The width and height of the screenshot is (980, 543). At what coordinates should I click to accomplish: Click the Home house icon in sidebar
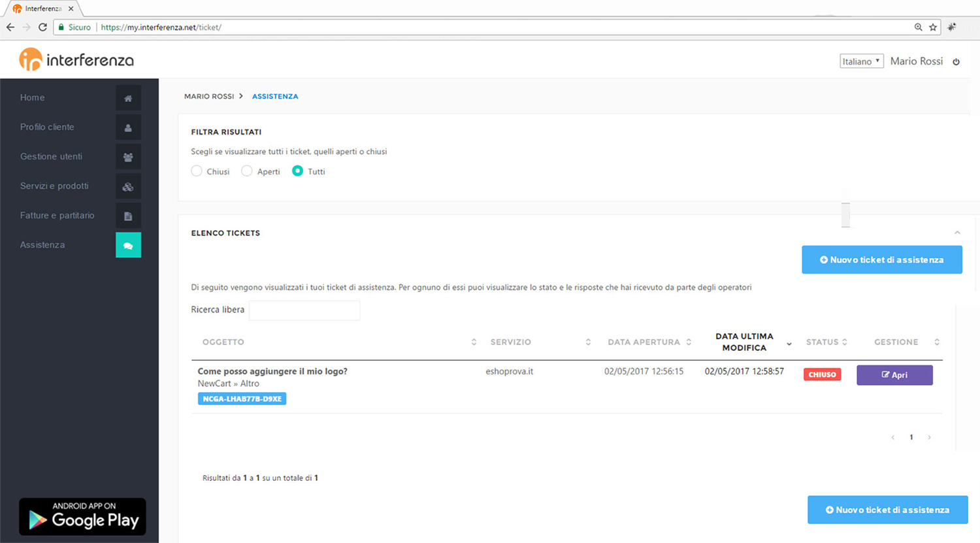128,98
